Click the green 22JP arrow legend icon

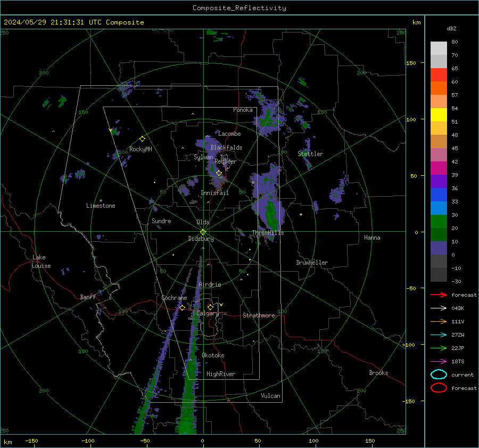coord(439,348)
